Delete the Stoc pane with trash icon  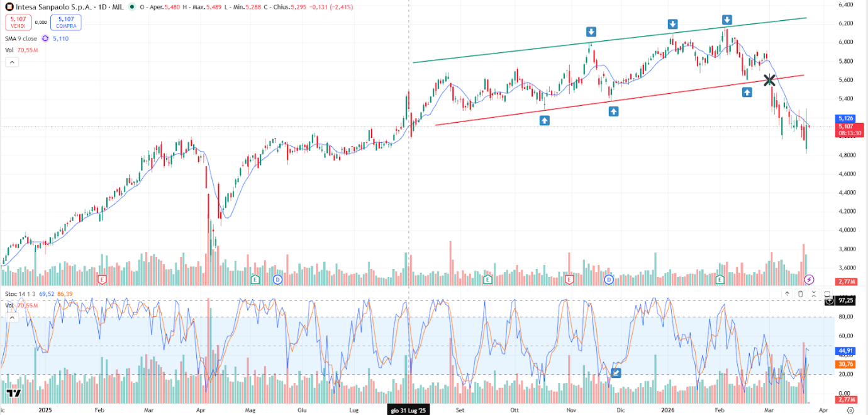(800, 293)
